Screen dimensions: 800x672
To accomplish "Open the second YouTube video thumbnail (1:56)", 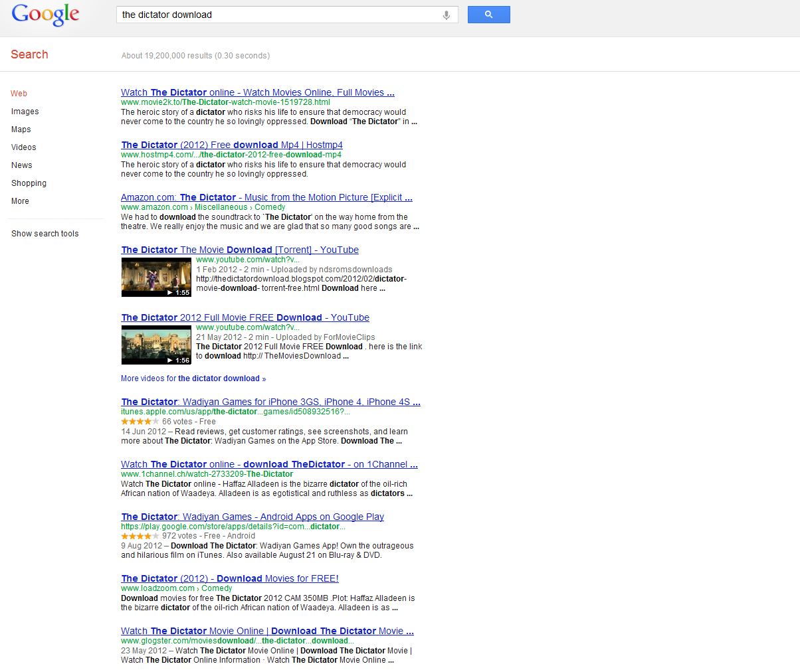I will coord(156,345).
